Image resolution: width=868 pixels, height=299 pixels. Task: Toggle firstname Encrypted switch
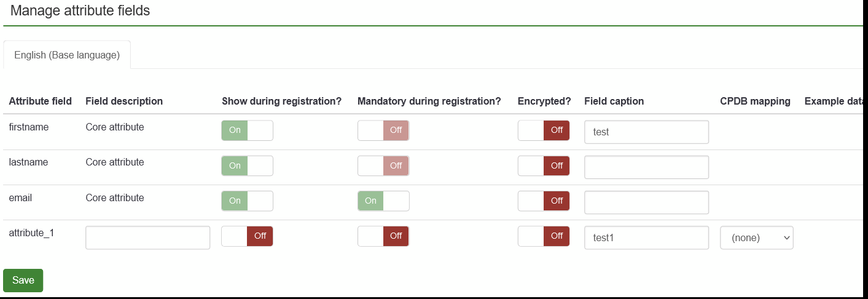click(x=544, y=130)
